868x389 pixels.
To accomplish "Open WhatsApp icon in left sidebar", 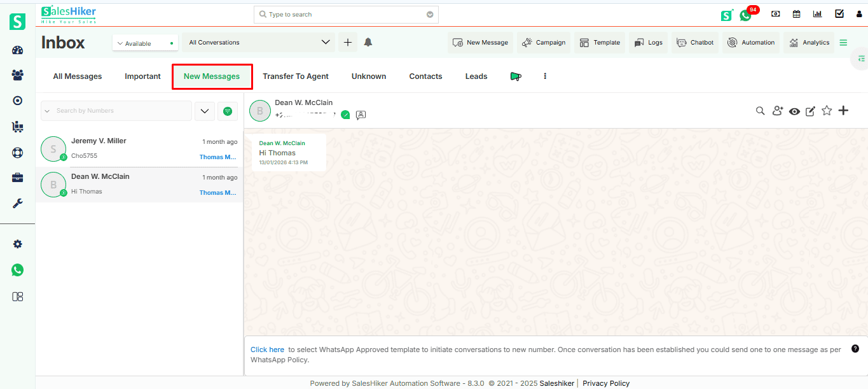I will (18, 270).
